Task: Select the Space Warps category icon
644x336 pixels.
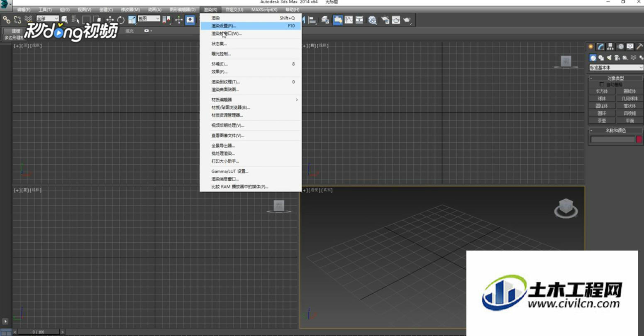Action: [x=634, y=58]
